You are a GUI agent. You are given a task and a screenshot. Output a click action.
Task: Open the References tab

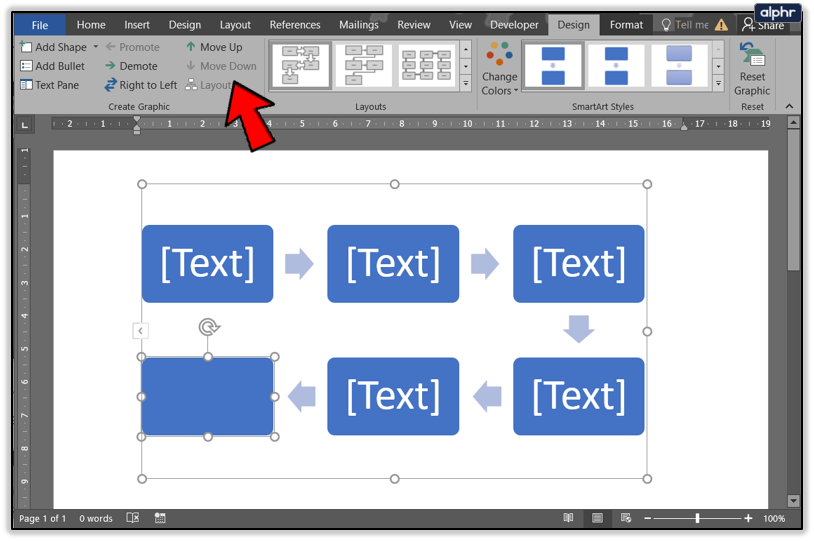click(x=295, y=25)
